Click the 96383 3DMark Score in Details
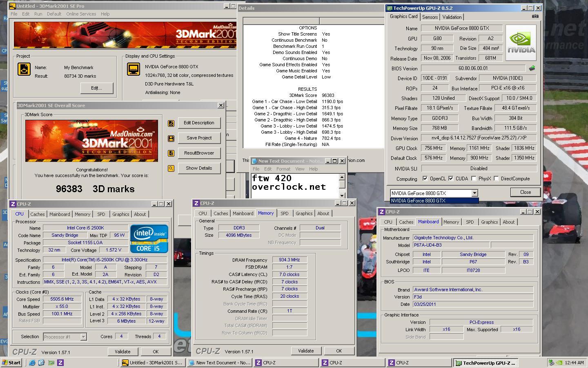Screen dimensions: 588x368 click(x=328, y=95)
